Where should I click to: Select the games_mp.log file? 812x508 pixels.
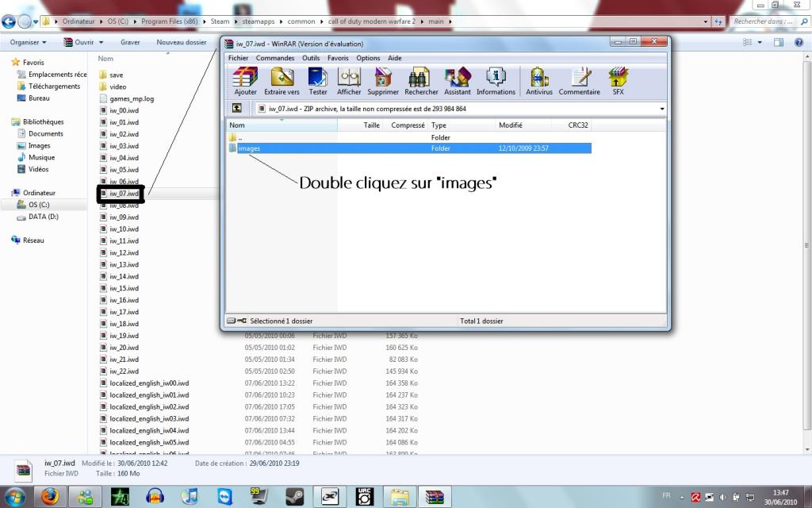click(132, 98)
